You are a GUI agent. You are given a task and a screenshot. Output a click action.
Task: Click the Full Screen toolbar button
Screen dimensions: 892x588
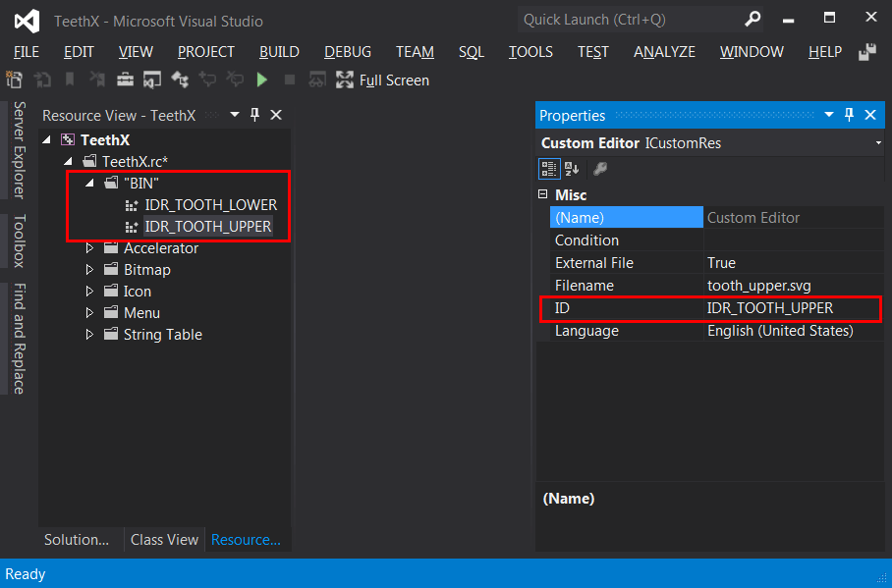(383, 80)
